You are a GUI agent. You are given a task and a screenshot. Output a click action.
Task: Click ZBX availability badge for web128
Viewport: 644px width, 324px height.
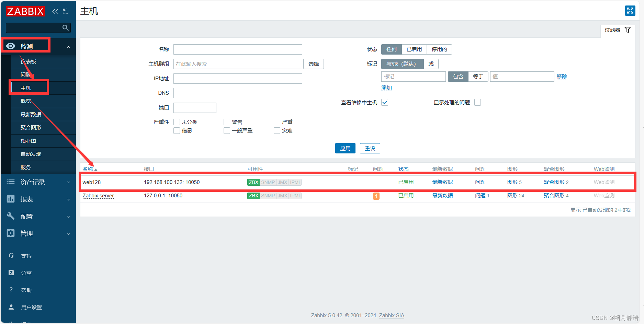[253, 182]
